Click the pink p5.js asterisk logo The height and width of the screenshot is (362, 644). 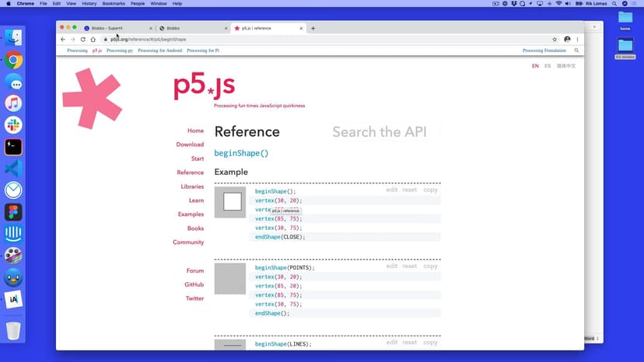tap(92, 98)
